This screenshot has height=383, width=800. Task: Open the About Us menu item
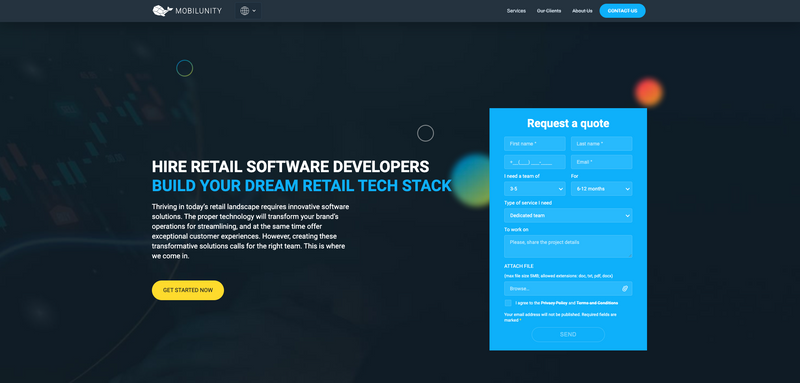click(582, 11)
